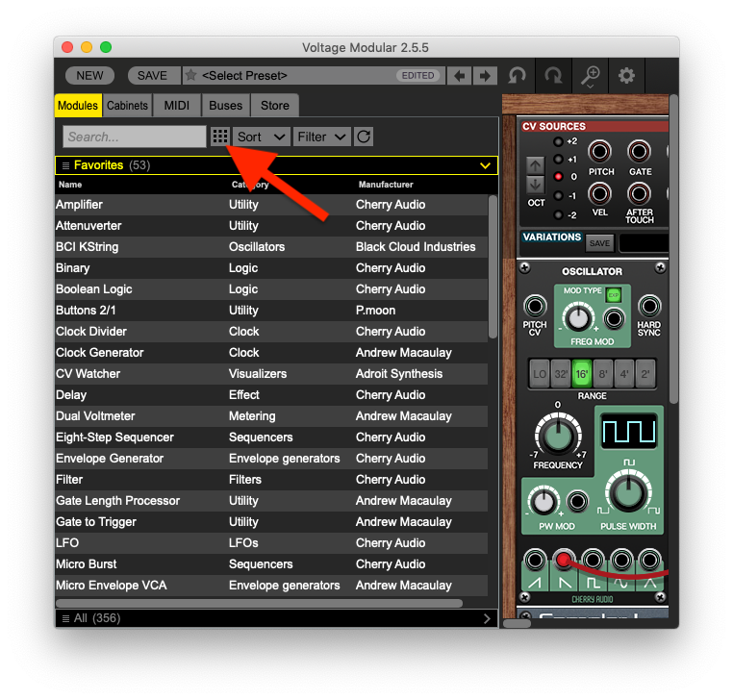Click the octave up arrow in CV Sources
This screenshot has height=700, width=733.
click(x=535, y=165)
